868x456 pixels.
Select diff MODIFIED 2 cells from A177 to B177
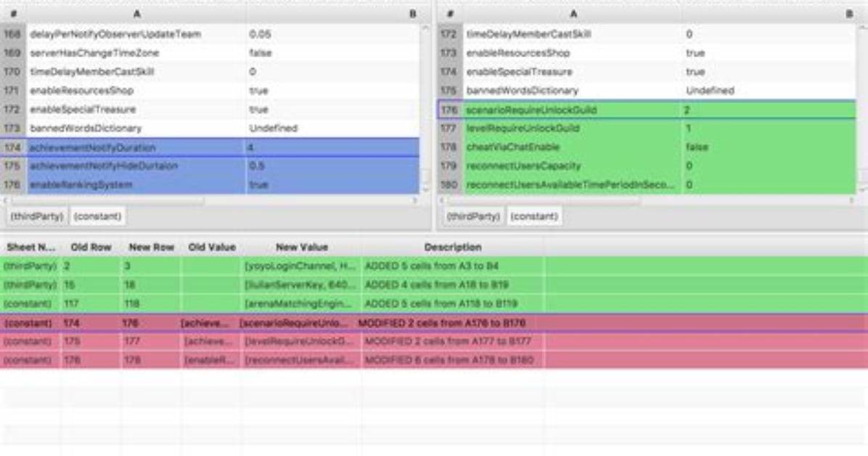click(x=434, y=341)
